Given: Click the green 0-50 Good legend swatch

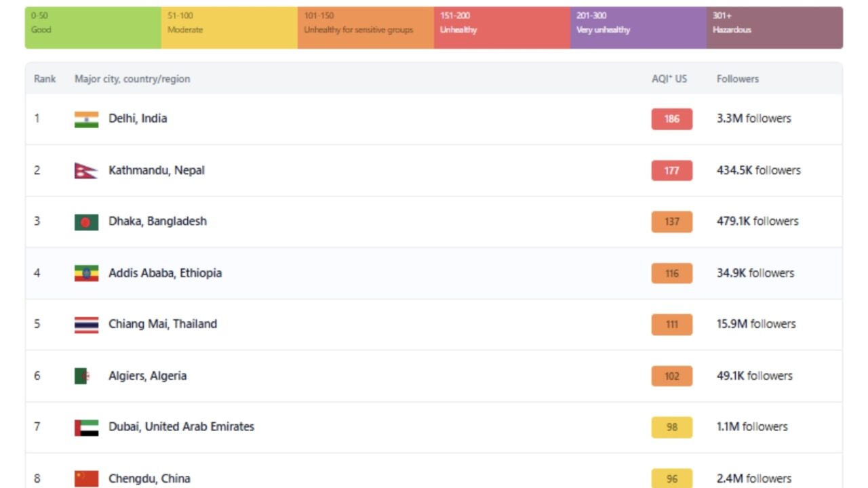Looking at the screenshot, I should (x=93, y=28).
